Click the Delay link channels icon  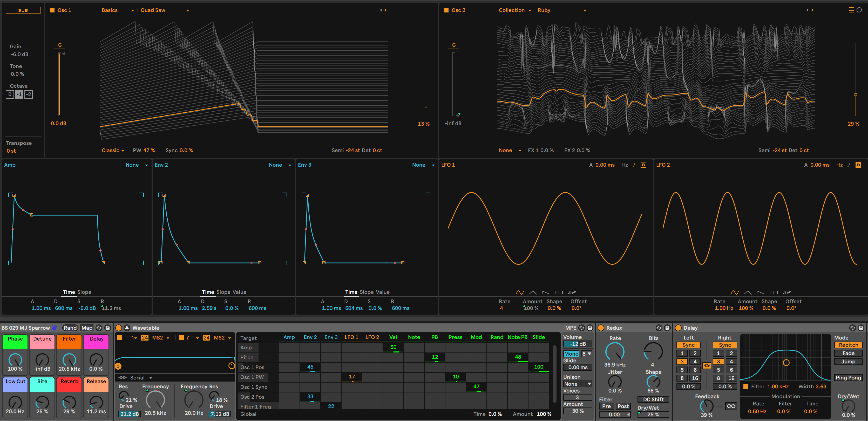[x=707, y=365]
